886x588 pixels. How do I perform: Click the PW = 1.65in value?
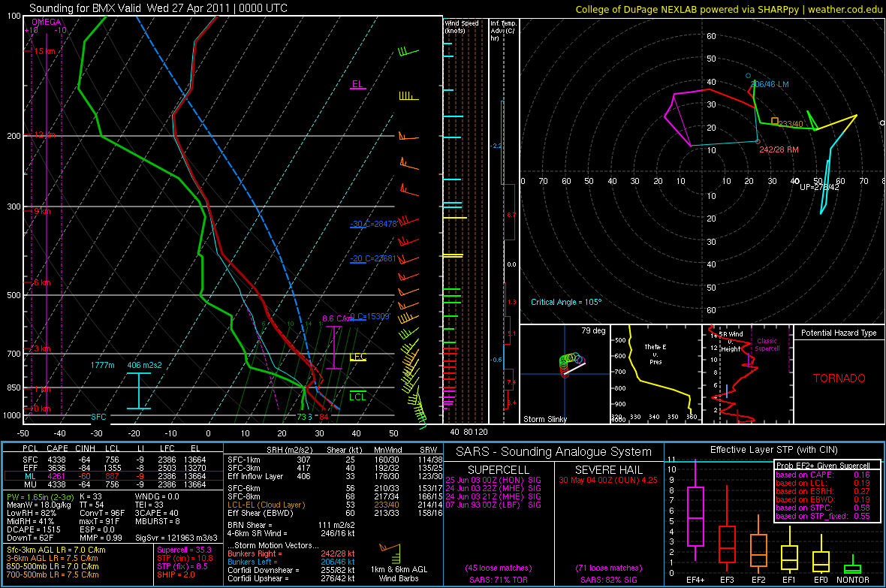38,496
